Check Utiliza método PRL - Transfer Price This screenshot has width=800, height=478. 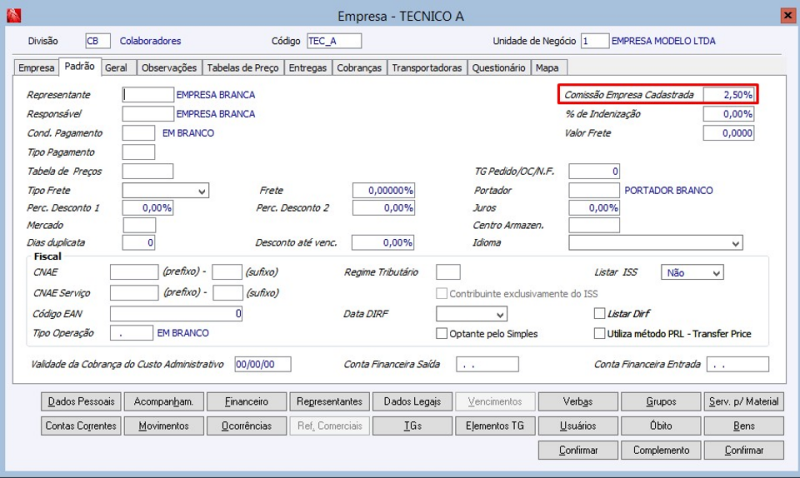(x=599, y=334)
